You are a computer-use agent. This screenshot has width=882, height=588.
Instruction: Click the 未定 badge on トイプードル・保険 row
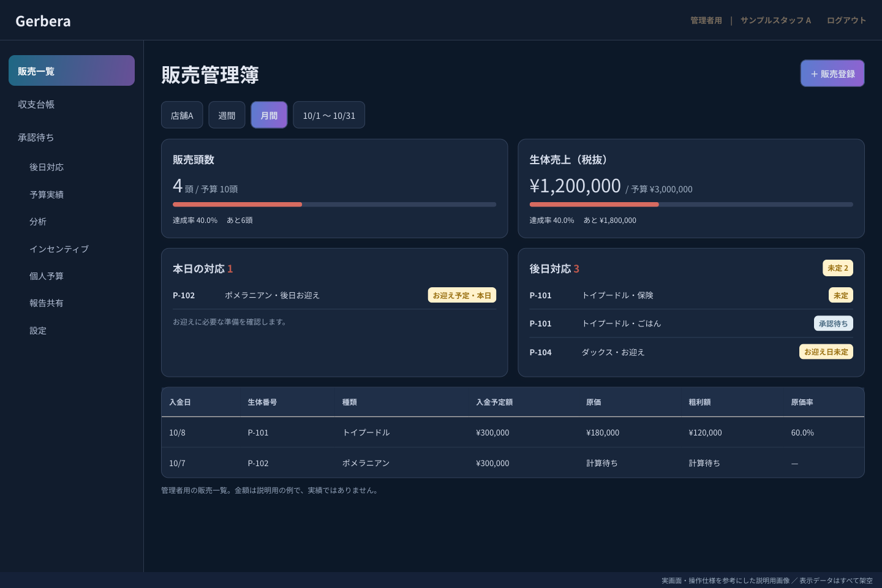tap(841, 295)
